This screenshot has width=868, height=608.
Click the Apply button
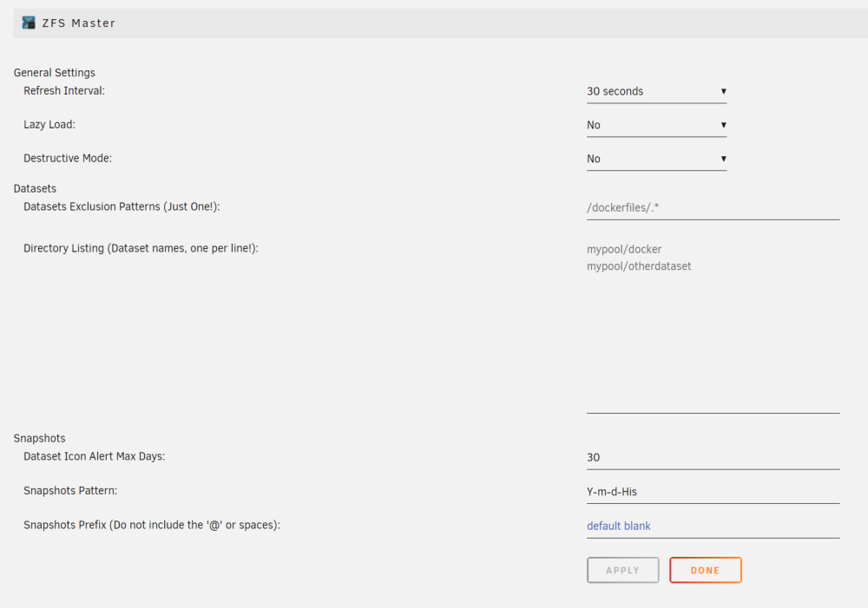622,571
